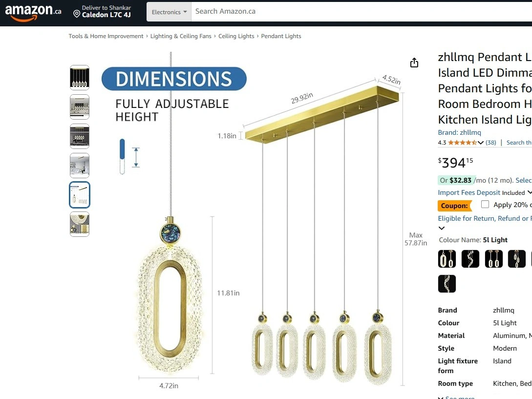Select the spiral second colour variant swatch

[470, 258]
